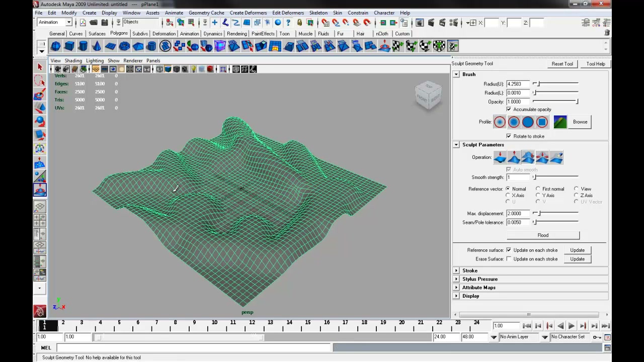Viewport: 644px width, 362px height.
Task: Create a polygon cube from the shelf
Action: [69, 46]
